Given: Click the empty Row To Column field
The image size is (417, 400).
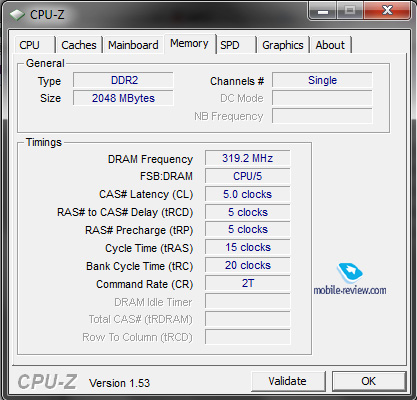Looking at the screenshot, I should [248, 337].
